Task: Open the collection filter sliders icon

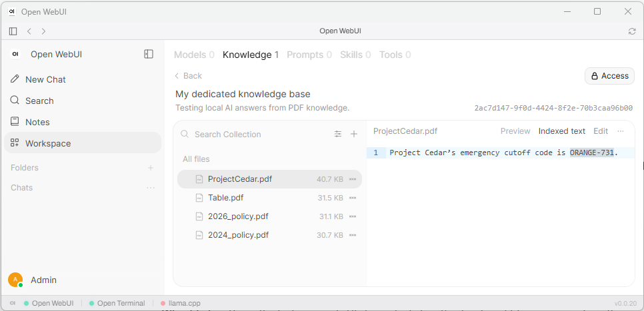Action: (338, 134)
